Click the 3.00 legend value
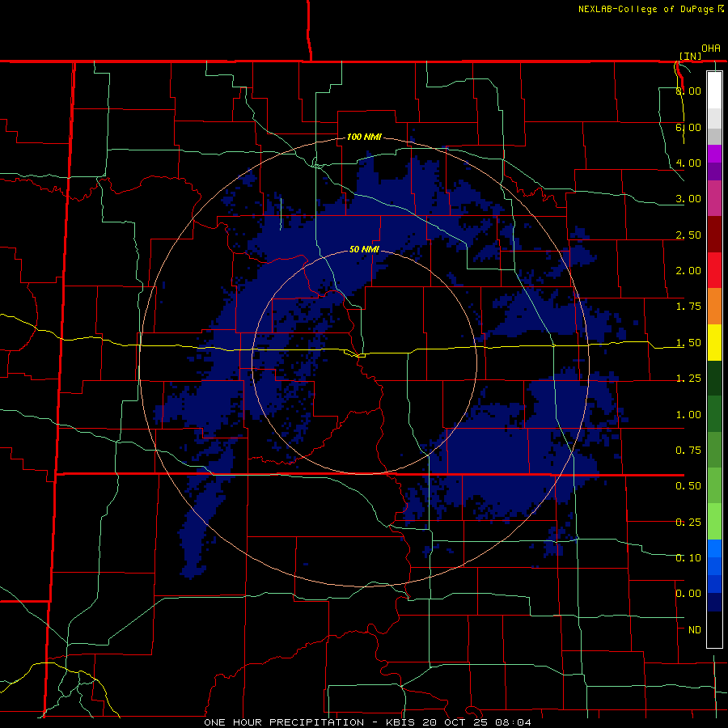Screen dimensions: 728x728 click(688, 199)
